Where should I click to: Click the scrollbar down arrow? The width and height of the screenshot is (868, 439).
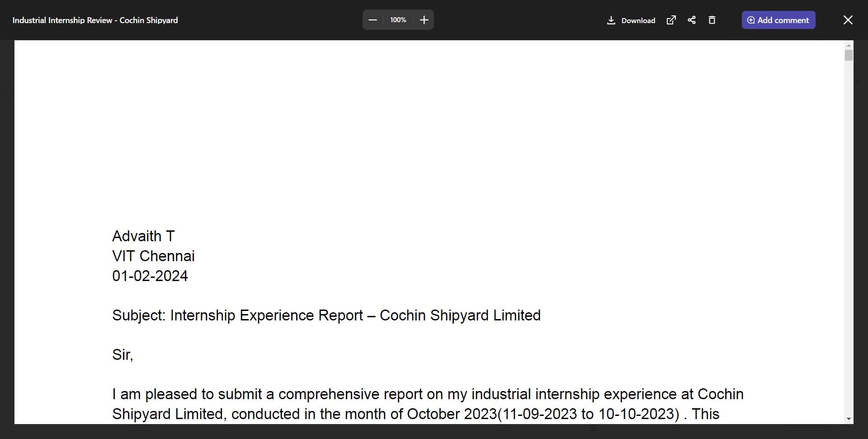[x=849, y=419]
